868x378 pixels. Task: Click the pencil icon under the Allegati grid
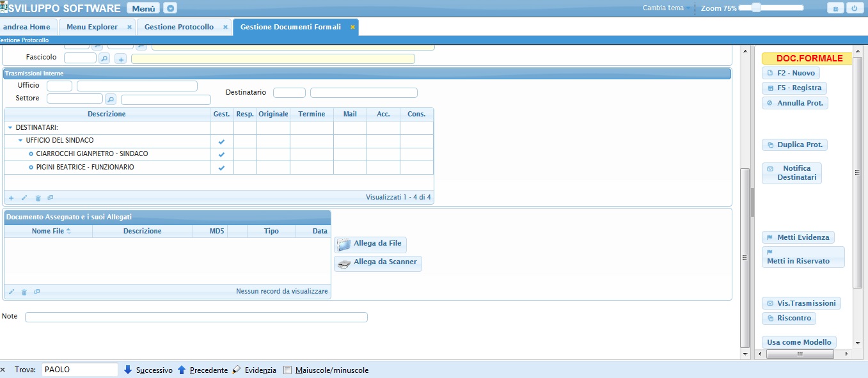point(11,292)
